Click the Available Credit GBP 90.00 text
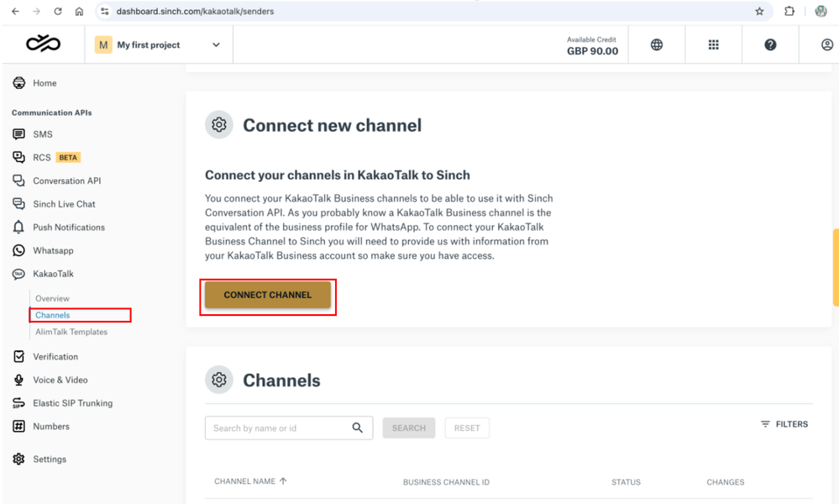The width and height of the screenshot is (839, 504). point(592,46)
